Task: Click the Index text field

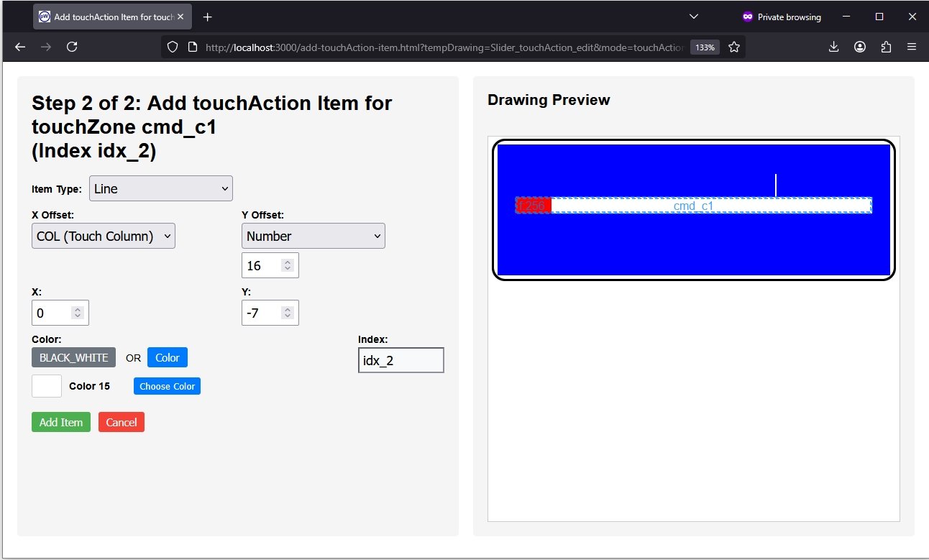Action: [x=401, y=360]
